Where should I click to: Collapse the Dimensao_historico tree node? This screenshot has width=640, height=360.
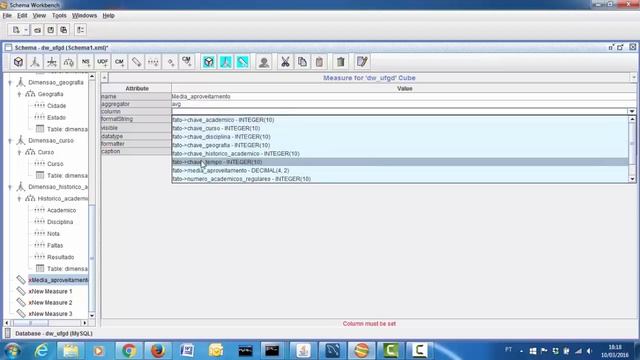point(10,187)
